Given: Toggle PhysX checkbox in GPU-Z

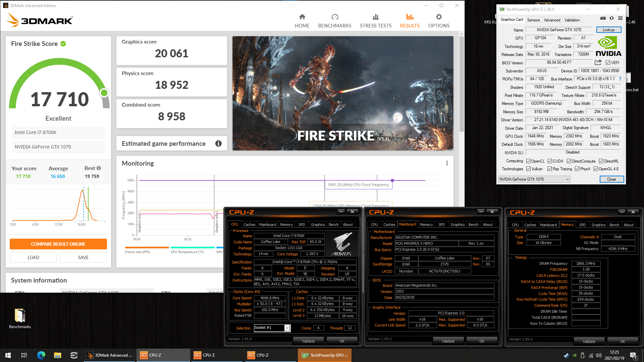Looking at the screenshot, I should click(x=577, y=169).
